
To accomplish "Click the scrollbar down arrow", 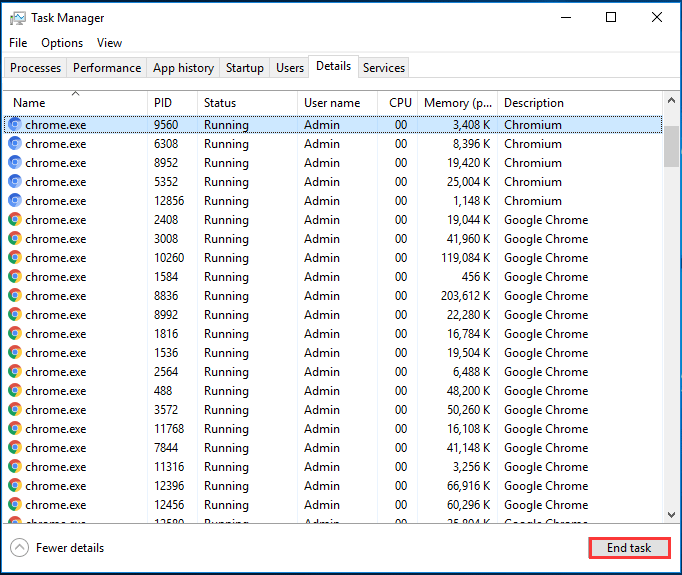I will point(671,515).
